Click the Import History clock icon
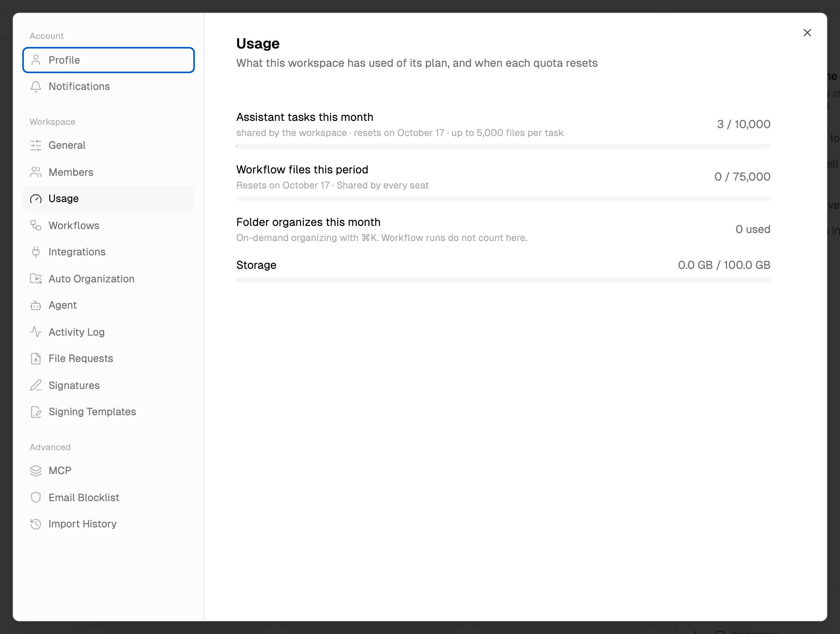The height and width of the screenshot is (634, 840). (36, 524)
